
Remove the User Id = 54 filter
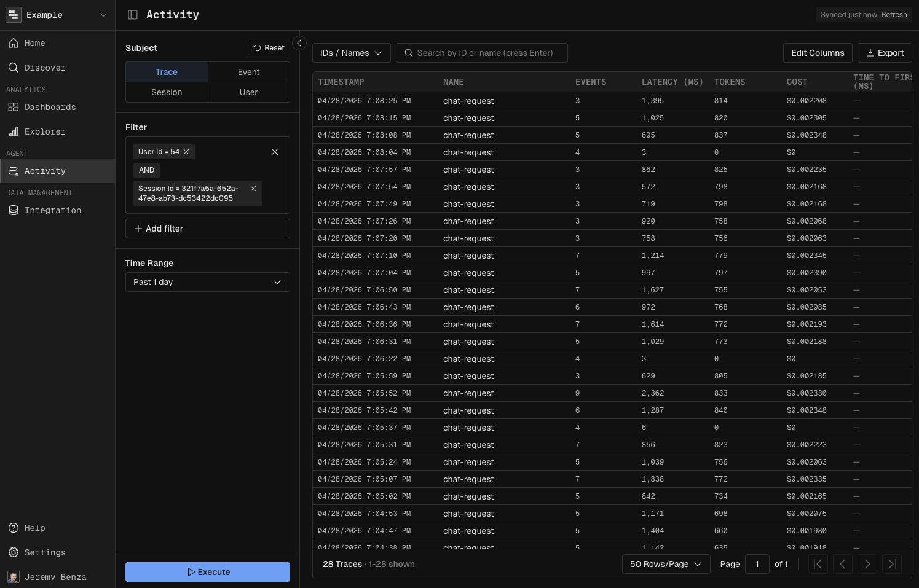pyautogui.click(x=186, y=152)
